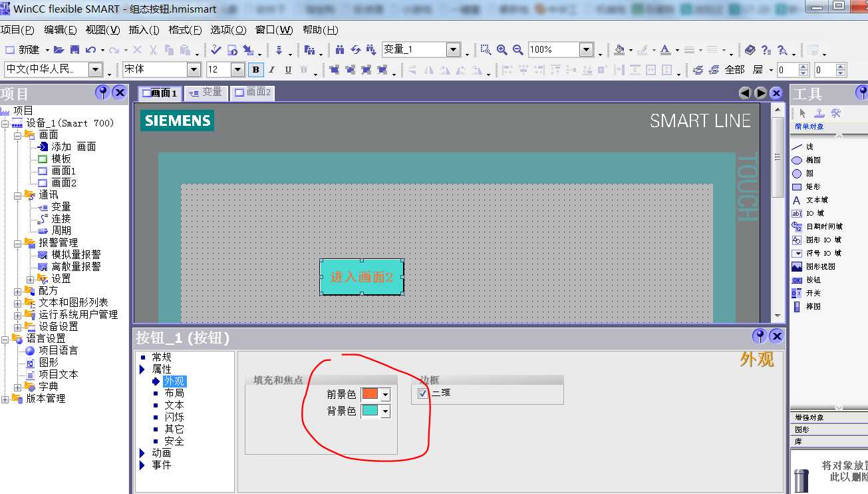
Task: Close the 项目 project panel
Action: 120,93
